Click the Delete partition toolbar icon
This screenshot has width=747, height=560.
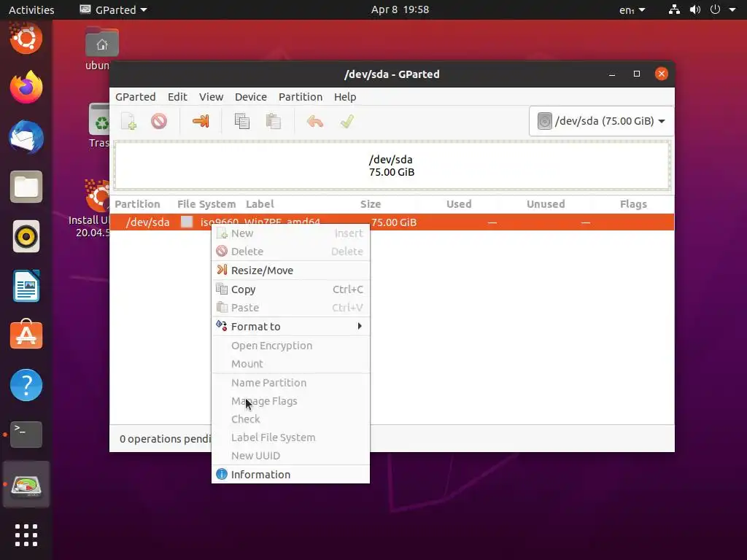[x=159, y=122]
